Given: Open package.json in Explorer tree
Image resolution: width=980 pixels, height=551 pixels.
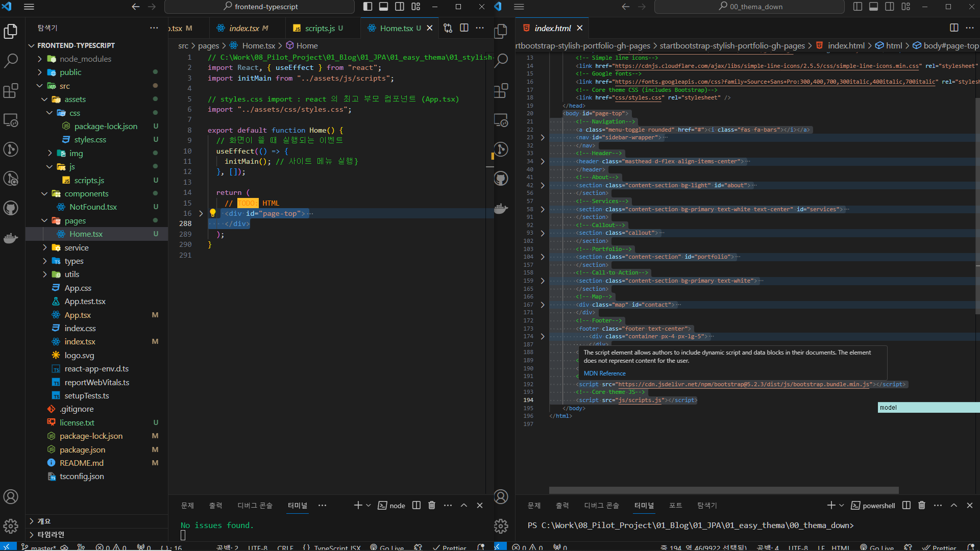Looking at the screenshot, I should 82,449.
